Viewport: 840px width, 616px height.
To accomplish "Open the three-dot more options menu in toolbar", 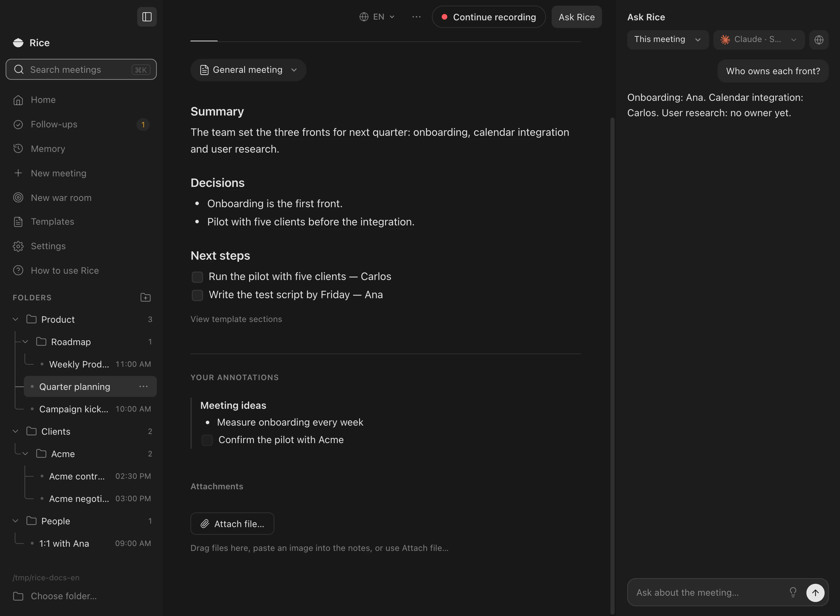I will [416, 17].
